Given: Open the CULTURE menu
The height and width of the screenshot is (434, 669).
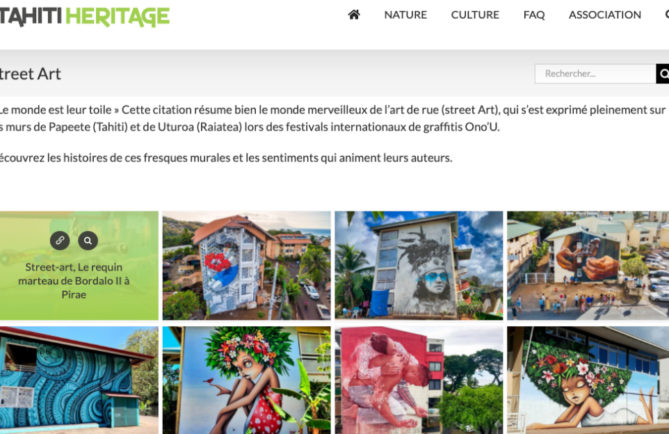Looking at the screenshot, I should pyautogui.click(x=475, y=15).
